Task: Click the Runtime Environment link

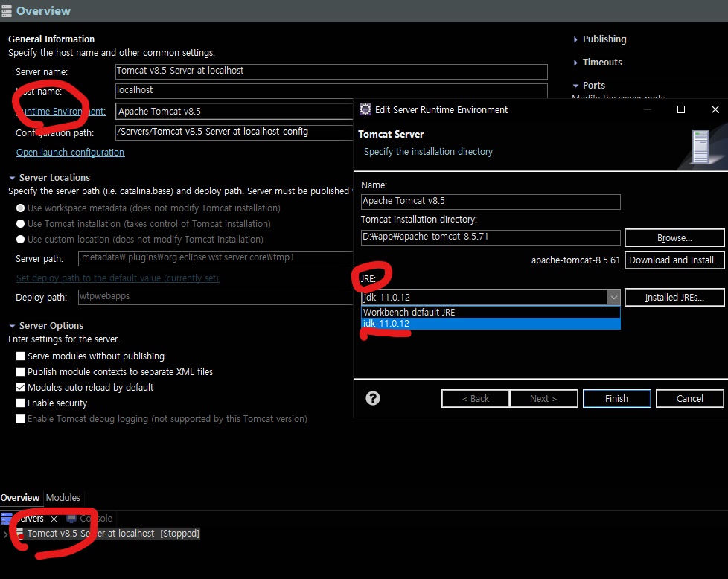Action: pos(61,112)
